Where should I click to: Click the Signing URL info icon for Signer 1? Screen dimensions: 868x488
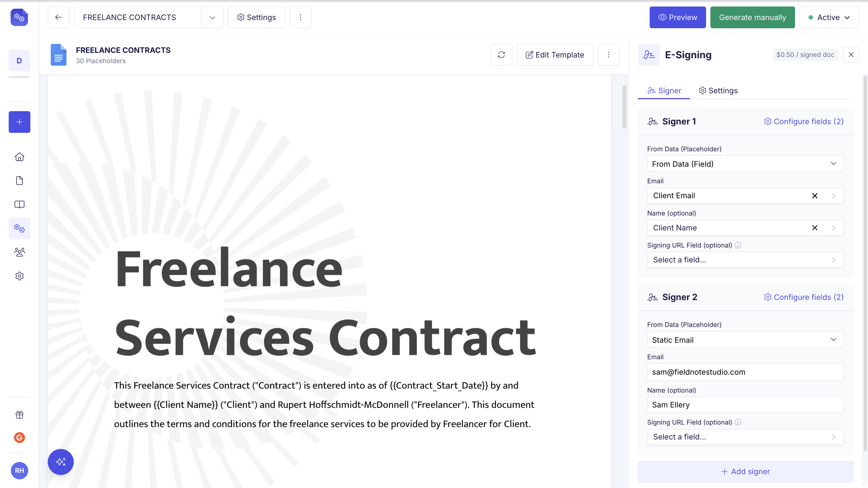738,245
